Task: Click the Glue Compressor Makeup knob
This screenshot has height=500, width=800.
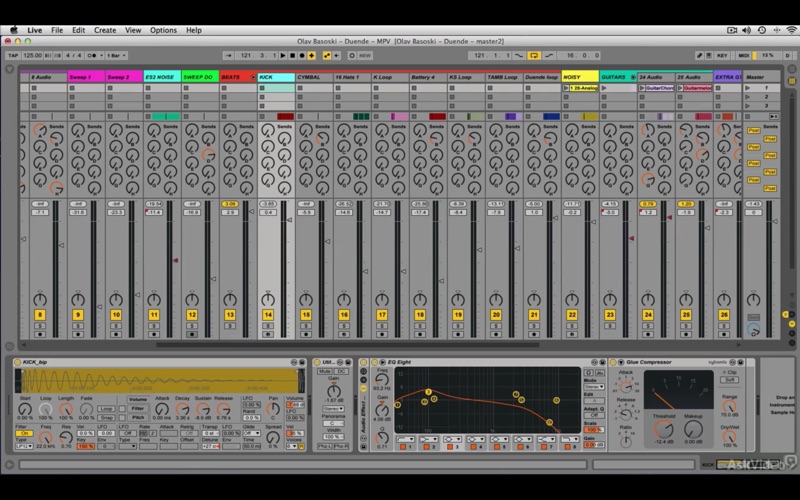Action: [x=693, y=429]
